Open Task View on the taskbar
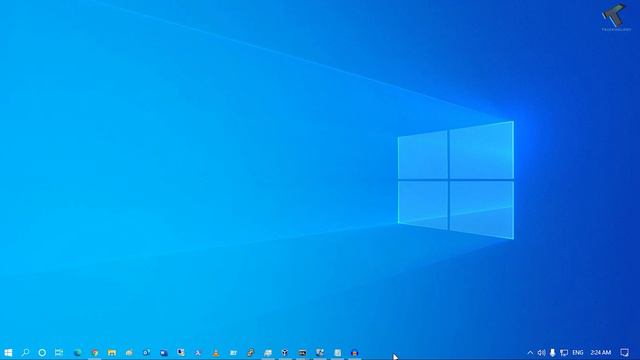The height and width of the screenshot is (360, 640). coord(59,353)
